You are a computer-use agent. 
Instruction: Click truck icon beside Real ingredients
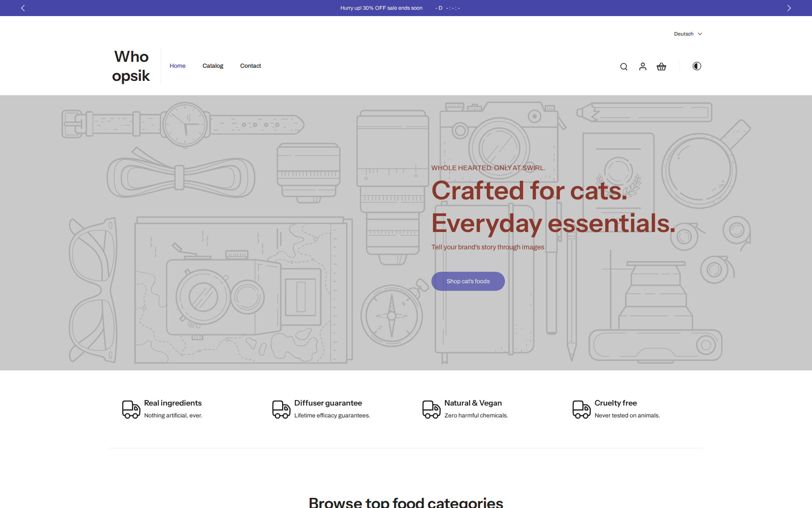coord(131,409)
